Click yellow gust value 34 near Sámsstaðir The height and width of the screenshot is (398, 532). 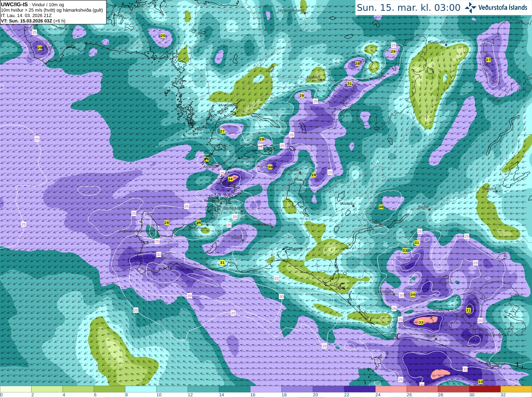pos(412,295)
